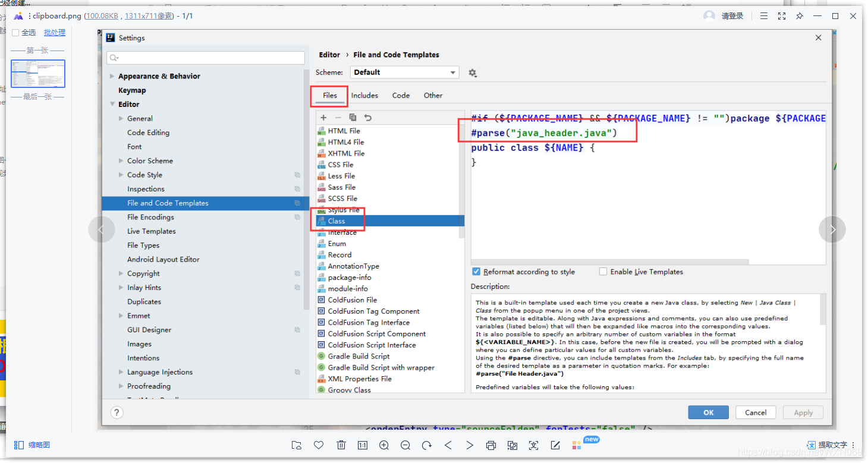Open viewer hamburger menu
868x463 pixels.
764,16
